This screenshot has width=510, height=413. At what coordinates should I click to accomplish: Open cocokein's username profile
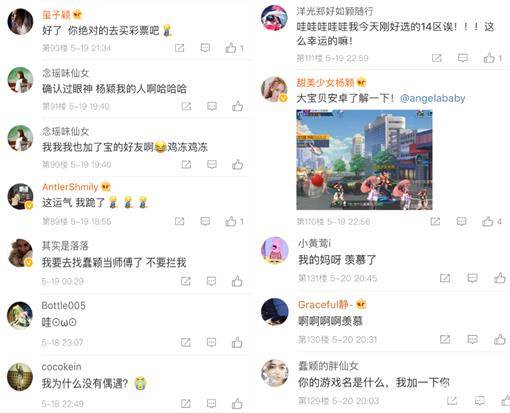61,367
